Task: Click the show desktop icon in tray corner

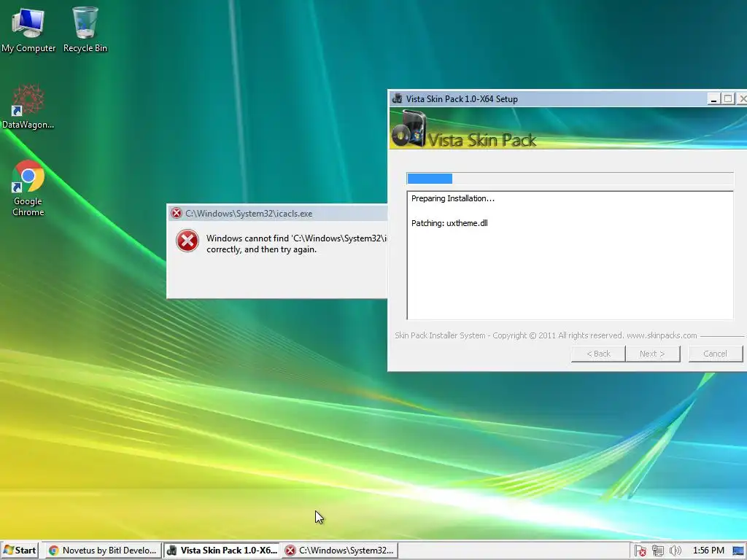Action: 739,551
